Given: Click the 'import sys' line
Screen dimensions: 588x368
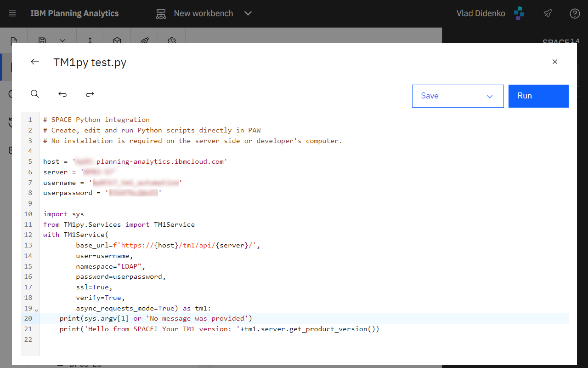Looking at the screenshot, I should (63, 214).
